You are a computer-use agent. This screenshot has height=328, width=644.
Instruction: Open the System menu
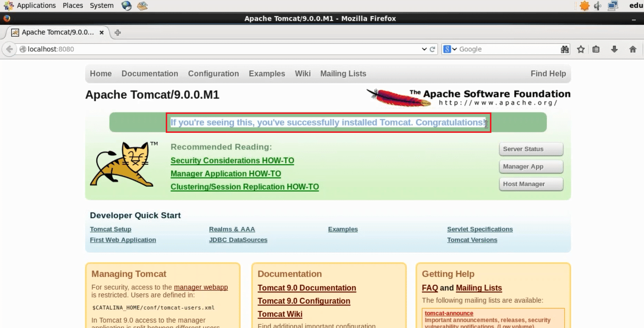[x=102, y=6]
